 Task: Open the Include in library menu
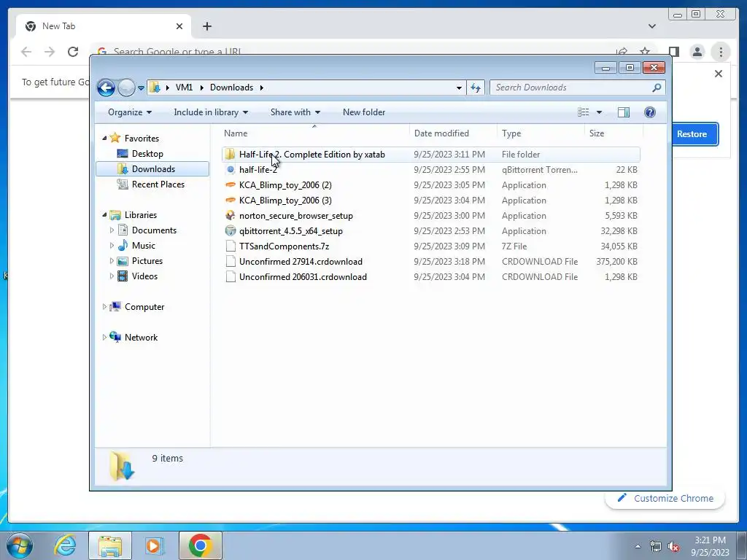tap(211, 112)
